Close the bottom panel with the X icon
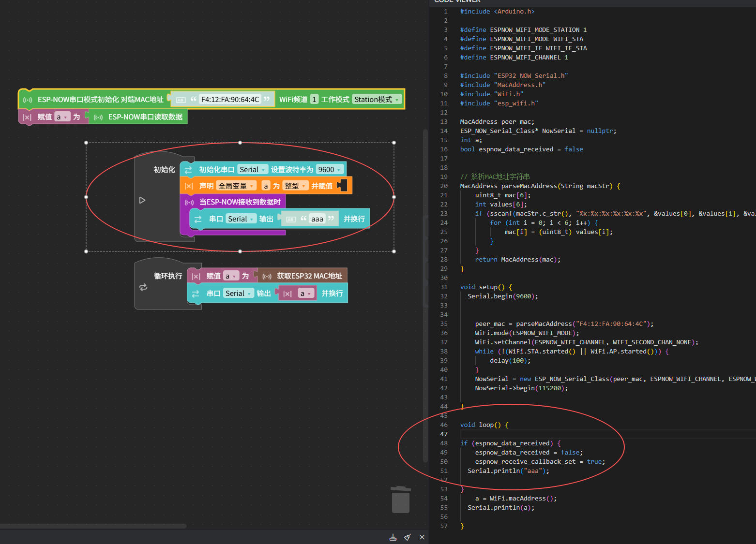756x544 pixels. (422, 537)
